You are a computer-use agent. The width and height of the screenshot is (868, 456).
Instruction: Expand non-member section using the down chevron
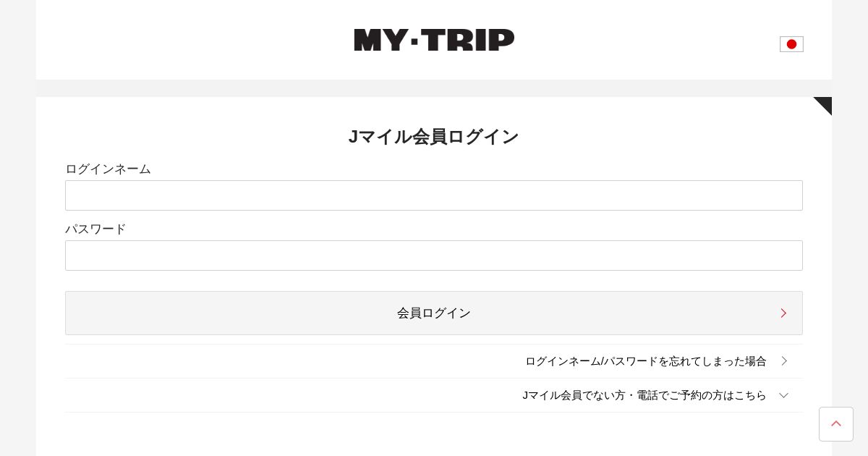(x=783, y=395)
